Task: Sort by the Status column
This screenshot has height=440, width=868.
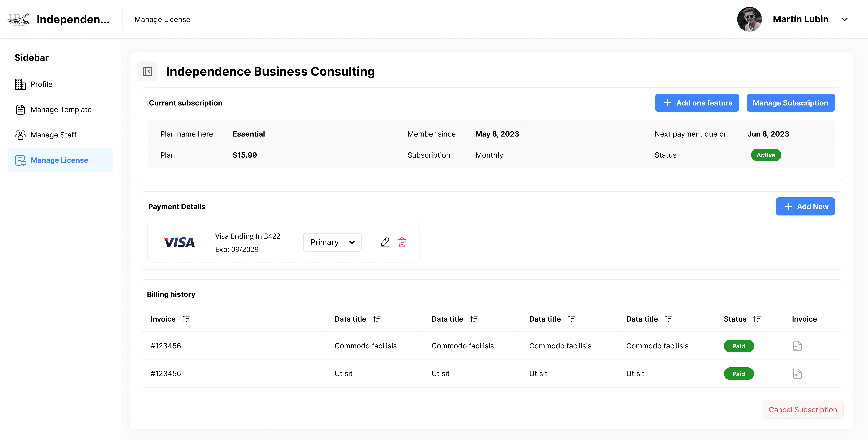Action: tap(757, 319)
